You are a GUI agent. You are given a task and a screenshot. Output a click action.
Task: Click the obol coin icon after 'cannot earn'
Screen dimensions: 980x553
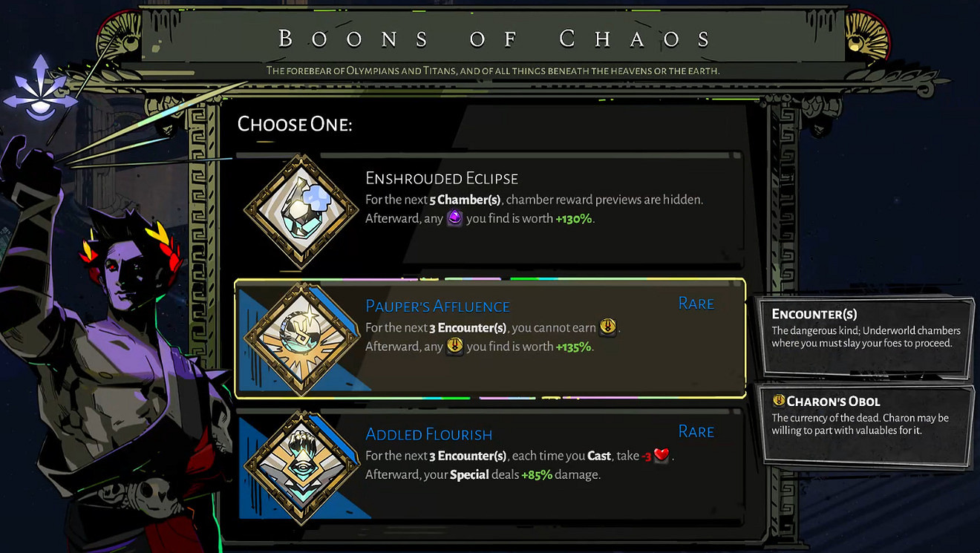608,327
